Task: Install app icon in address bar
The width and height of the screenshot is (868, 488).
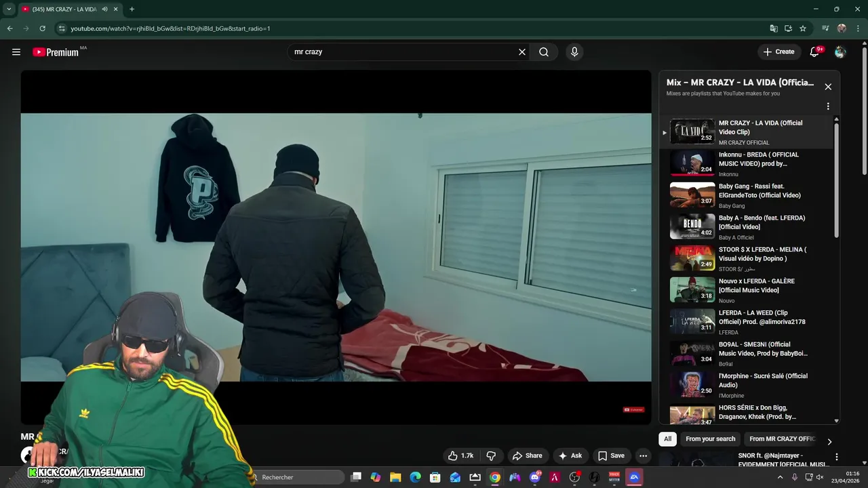Action: [788, 28]
